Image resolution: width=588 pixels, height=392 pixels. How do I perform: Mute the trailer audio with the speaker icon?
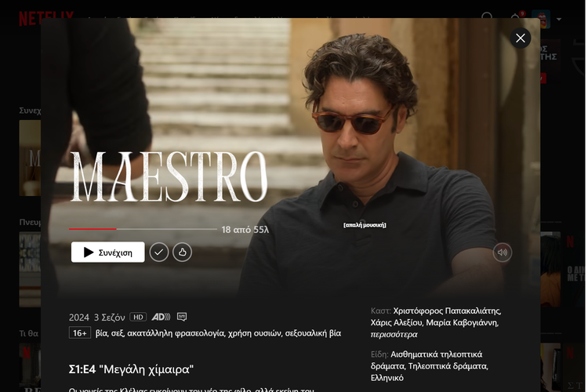point(502,252)
